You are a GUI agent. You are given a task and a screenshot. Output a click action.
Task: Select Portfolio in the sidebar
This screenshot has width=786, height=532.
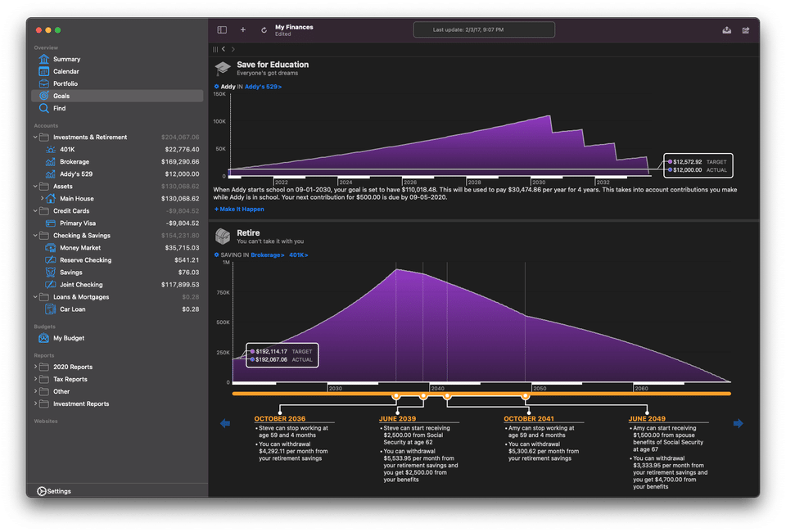[65, 83]
